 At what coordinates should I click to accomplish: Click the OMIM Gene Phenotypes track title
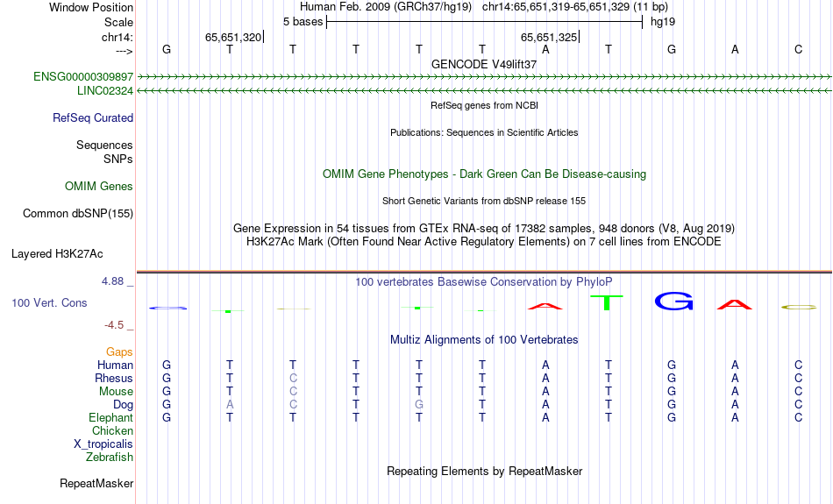point(484,174)
